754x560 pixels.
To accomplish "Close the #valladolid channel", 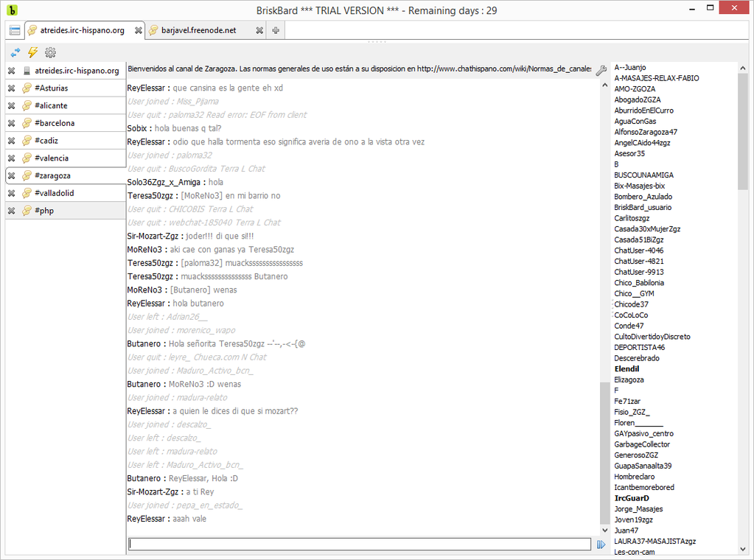I will [12, 193].
